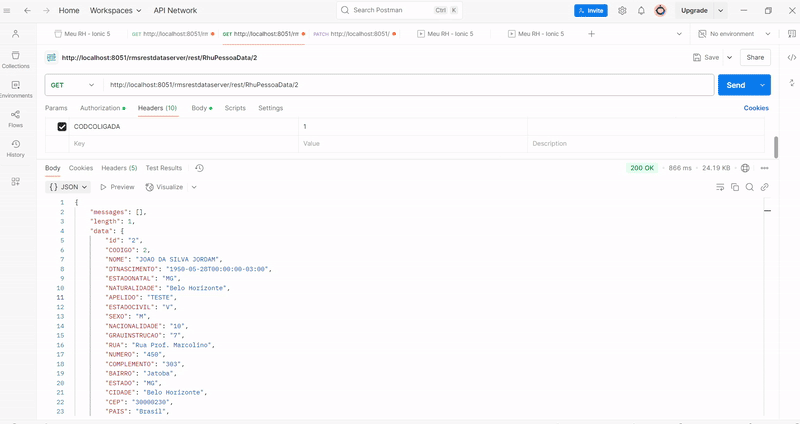800x424 pixels.
Task: Open the No environment selector
Action: [734, 34]
